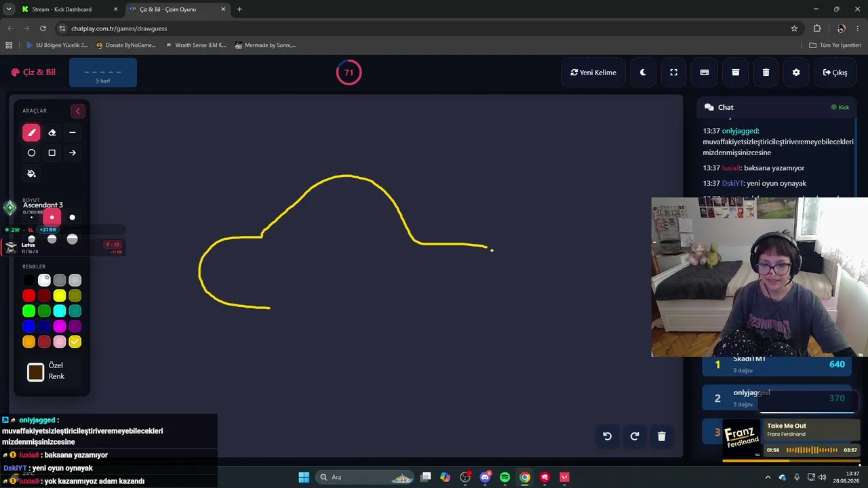Click the Yeni Kelime button
Viewport: 868px width, 488px height.
593,73
